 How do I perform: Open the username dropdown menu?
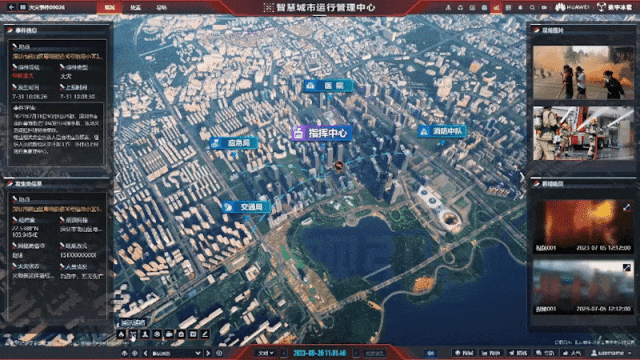[611, 353]
